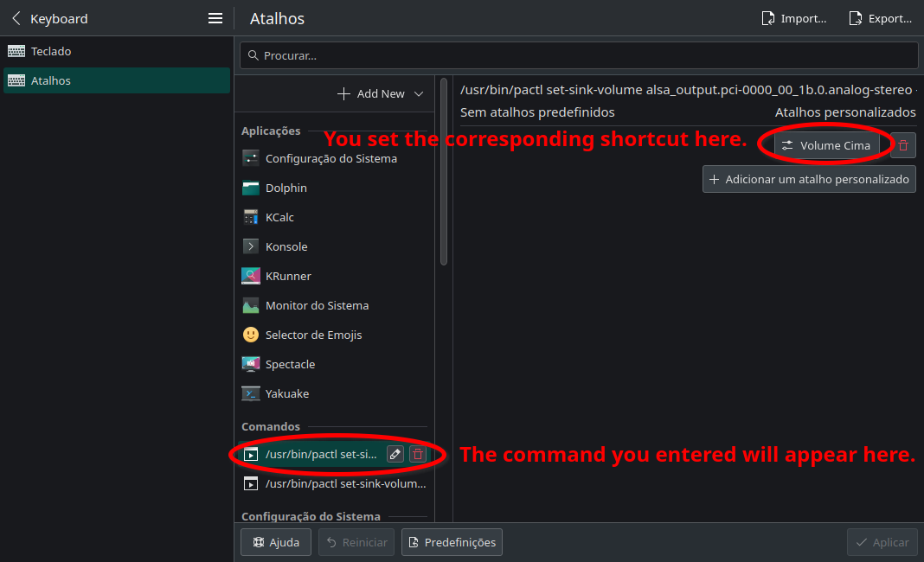924x562 pixels.
Task: Select KCalc in the applications list
Action: (279, 217)
